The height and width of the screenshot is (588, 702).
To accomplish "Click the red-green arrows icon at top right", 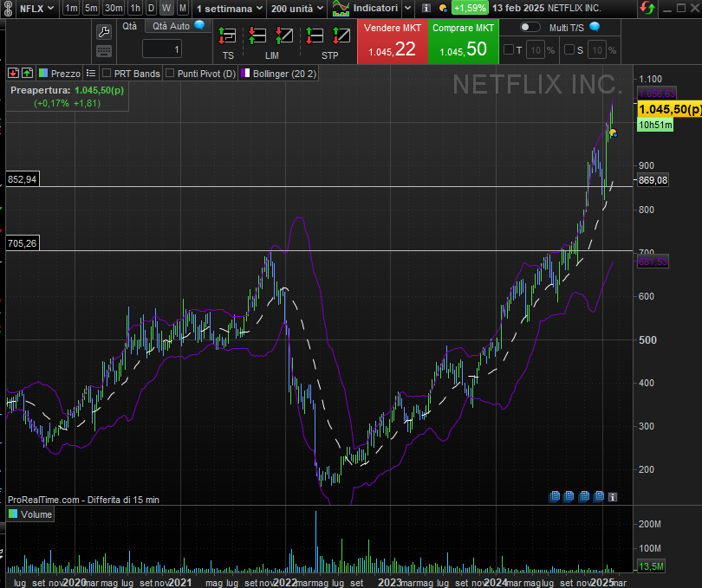I will [x=647, y=8].
